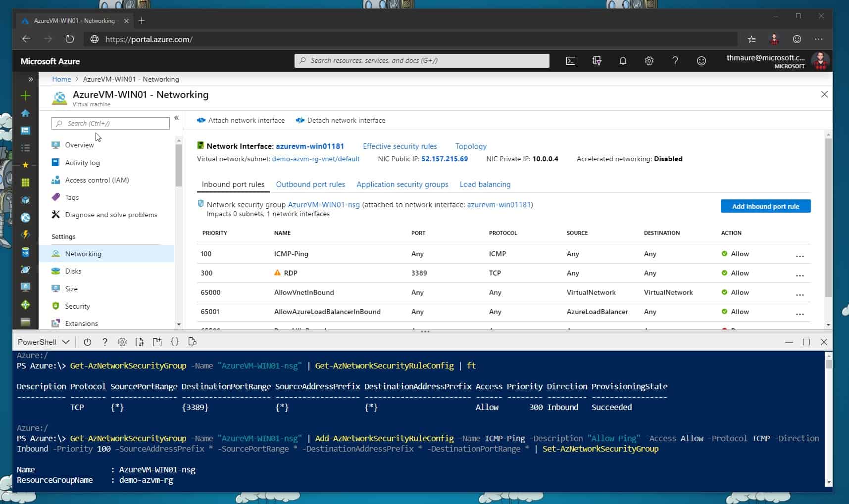Open the Help question mark in Azure header
The image size is (849, 504).
(675, 61)
